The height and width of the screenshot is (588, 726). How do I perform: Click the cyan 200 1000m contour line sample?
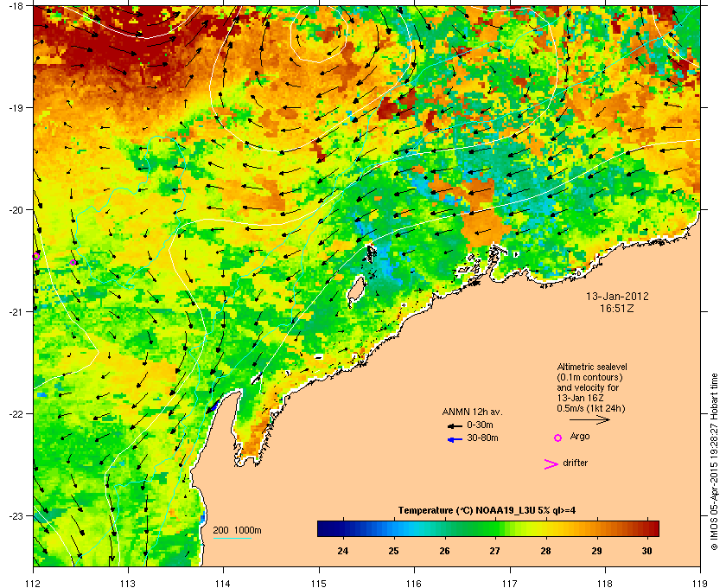point(232,539)
